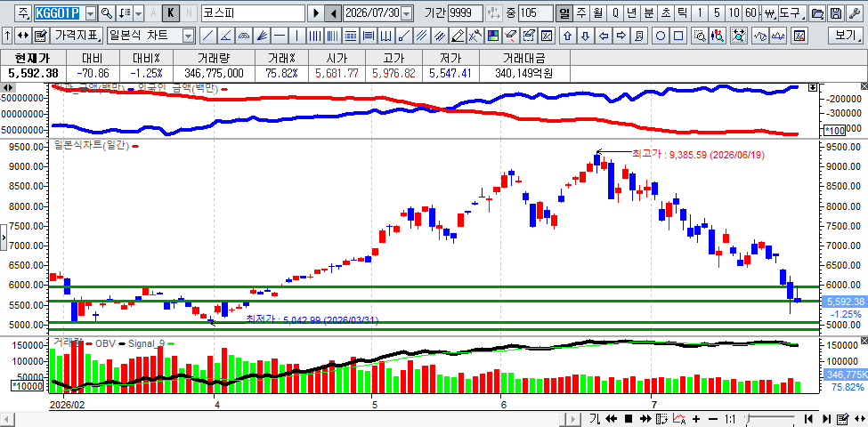Toggle the K market button

[171, 12]
